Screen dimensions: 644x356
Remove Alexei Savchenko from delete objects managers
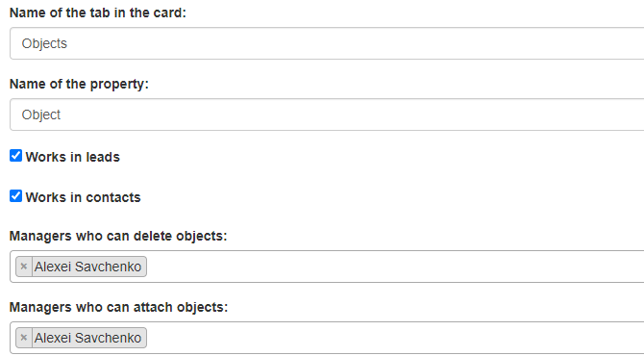coord(24,267)
